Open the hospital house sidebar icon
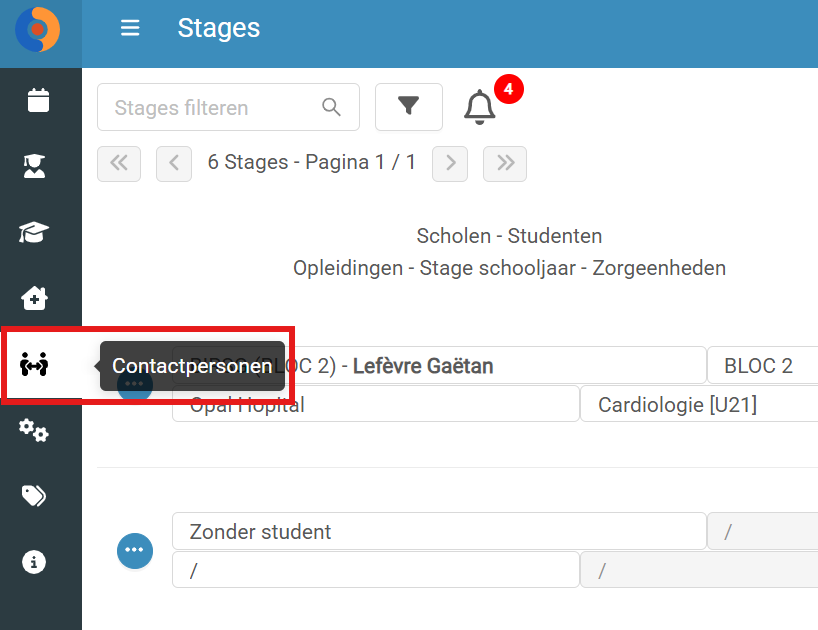818x630 pixels. click(34, 298)
